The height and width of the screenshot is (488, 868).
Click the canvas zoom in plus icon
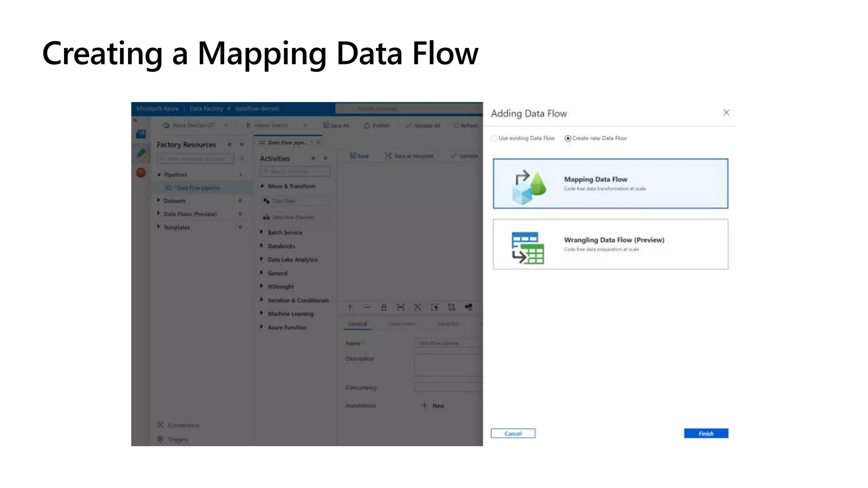[350, 307]
